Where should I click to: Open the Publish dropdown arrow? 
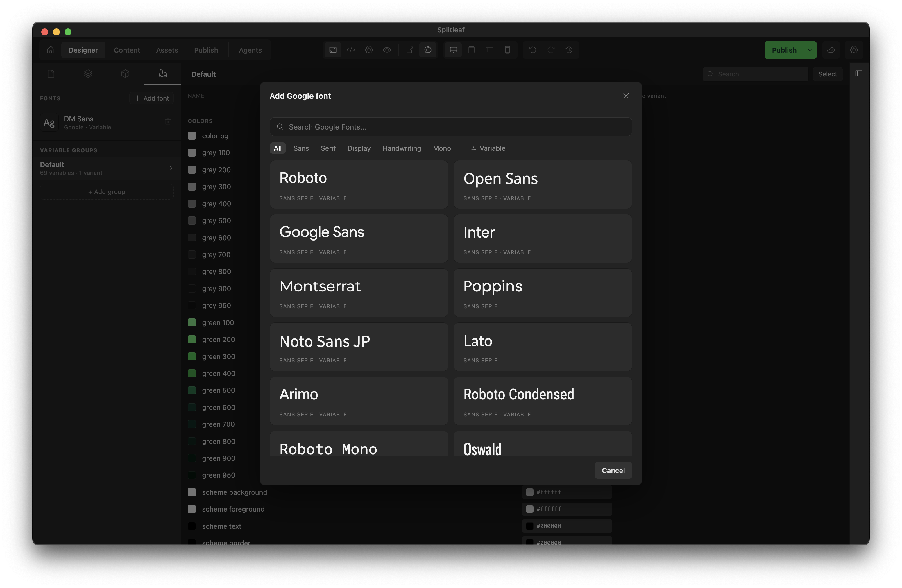pos(810,50)
